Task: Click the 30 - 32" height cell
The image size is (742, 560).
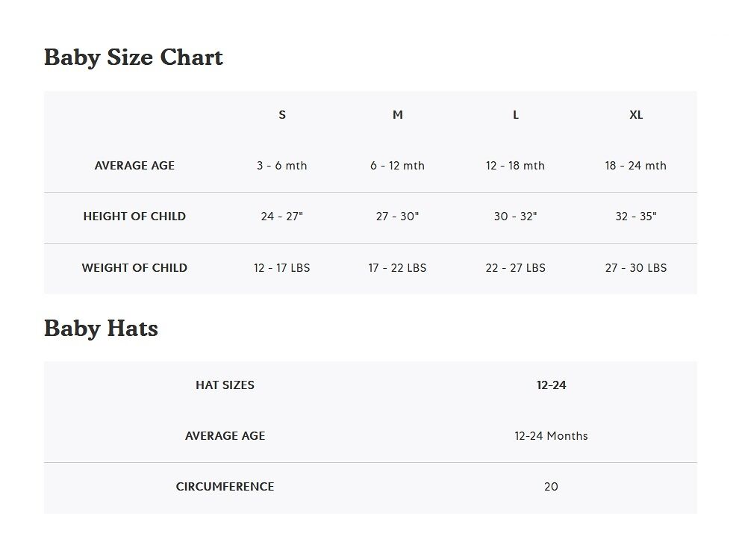Action: point(516,217)
